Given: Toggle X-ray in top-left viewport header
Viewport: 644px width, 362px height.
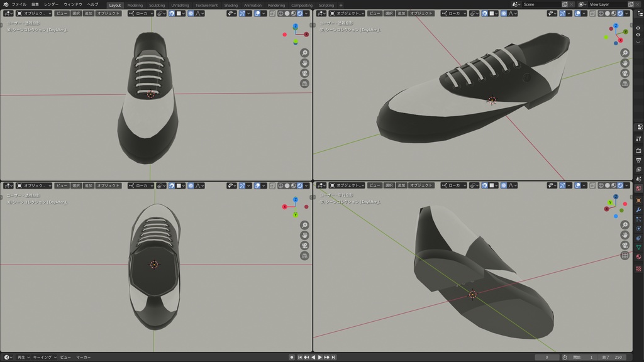Looking at the screenshot, I should click(x=272, y=14).
